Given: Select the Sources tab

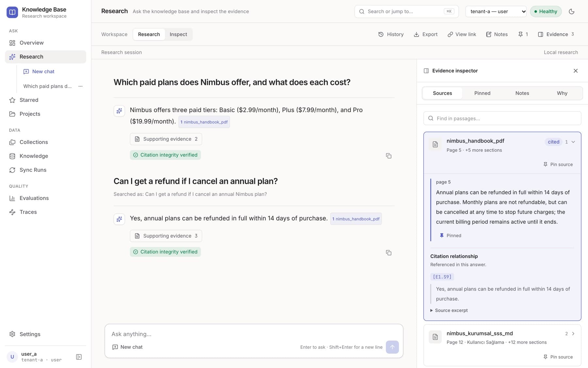Looking at the screenshot, I should (442, 93).
